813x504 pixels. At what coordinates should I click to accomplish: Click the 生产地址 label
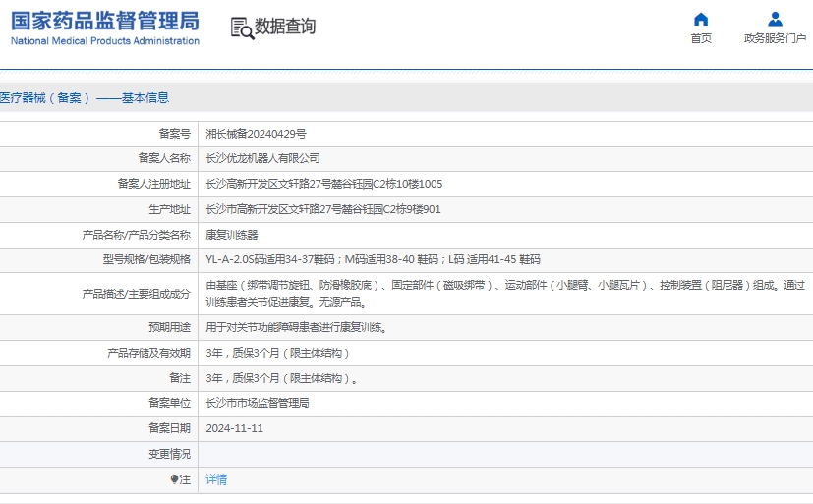tap(169, 209)
